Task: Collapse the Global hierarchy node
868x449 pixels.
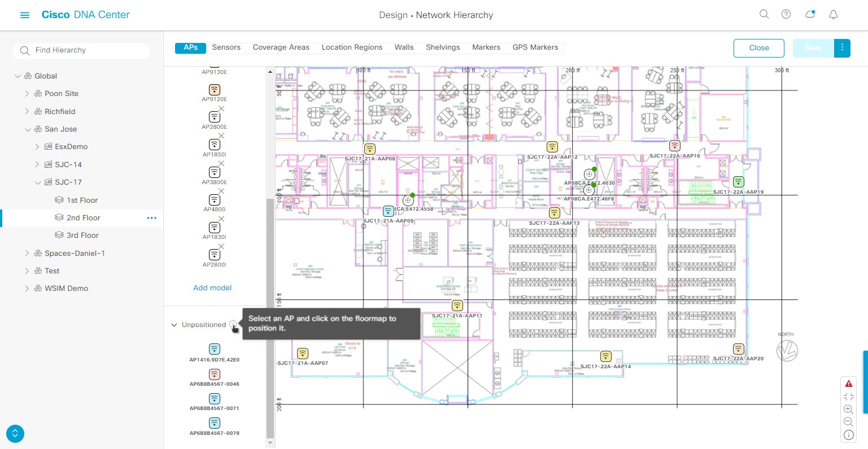Action: click(x=18, y=76)
